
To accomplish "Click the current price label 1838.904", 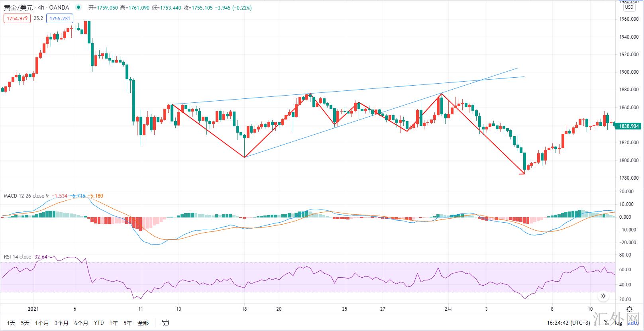I will [629, 126].
